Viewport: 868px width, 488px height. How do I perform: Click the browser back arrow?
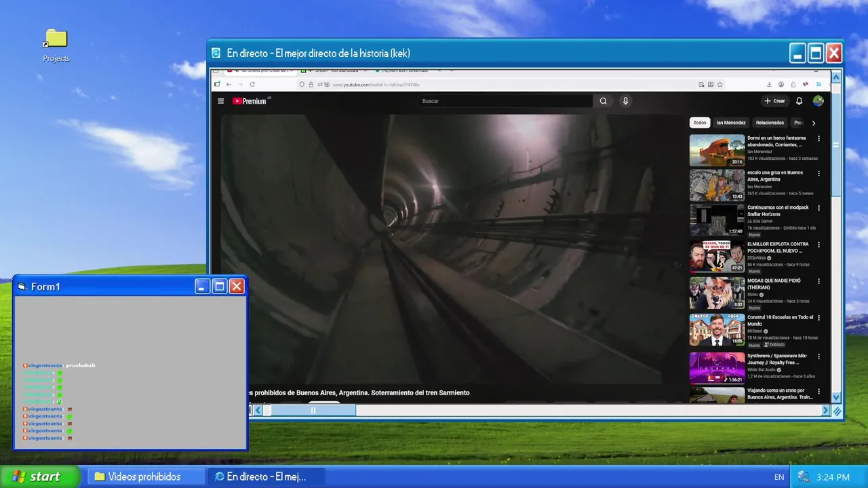(x=229, y=84)
